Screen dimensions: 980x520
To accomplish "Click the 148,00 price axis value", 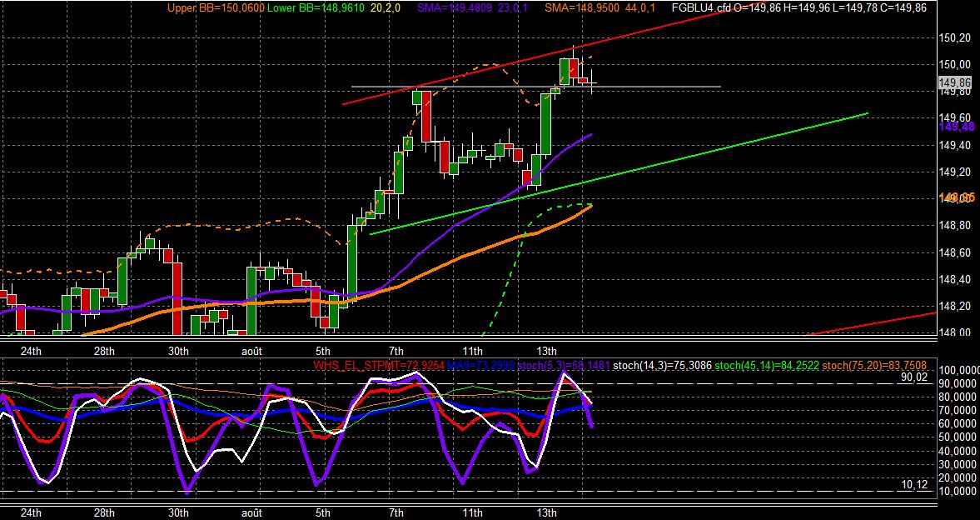I will (x=955, y=332).
